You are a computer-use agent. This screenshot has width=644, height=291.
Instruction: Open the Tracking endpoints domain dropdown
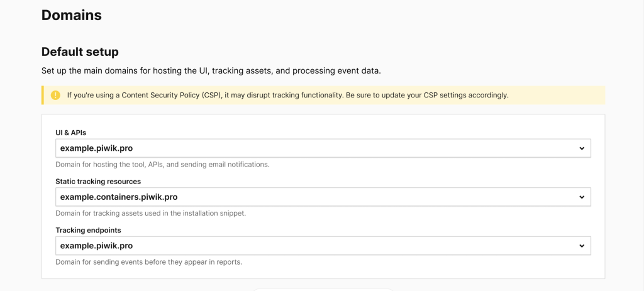click(x=323, y=246)
